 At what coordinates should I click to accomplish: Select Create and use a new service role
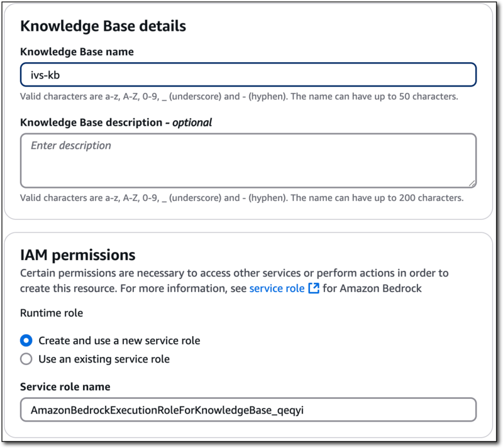point(25,340)
